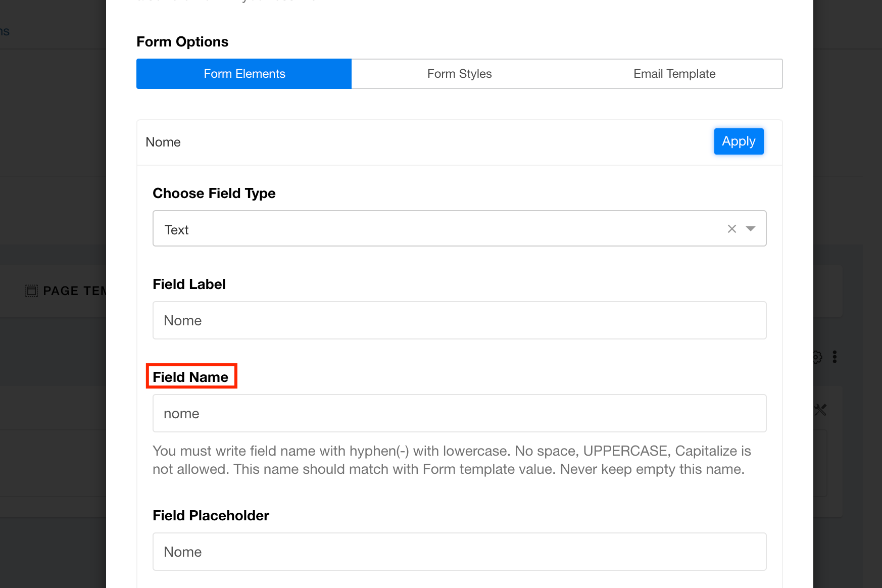This screenshot has height=588, width=882.
Task: Focus the Field Placeholder input box
Action: point(459,552)
